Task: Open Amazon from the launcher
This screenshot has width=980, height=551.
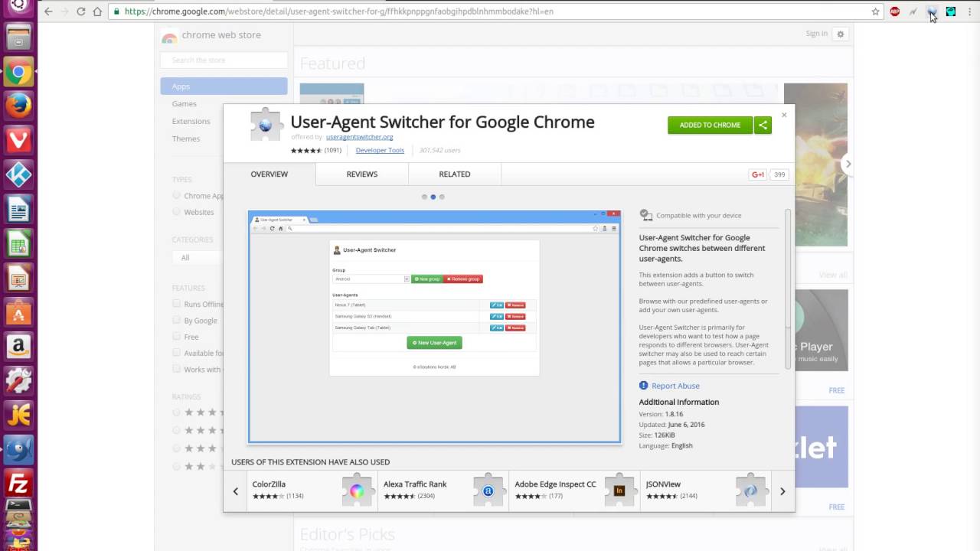Action: tap(18, 347)
